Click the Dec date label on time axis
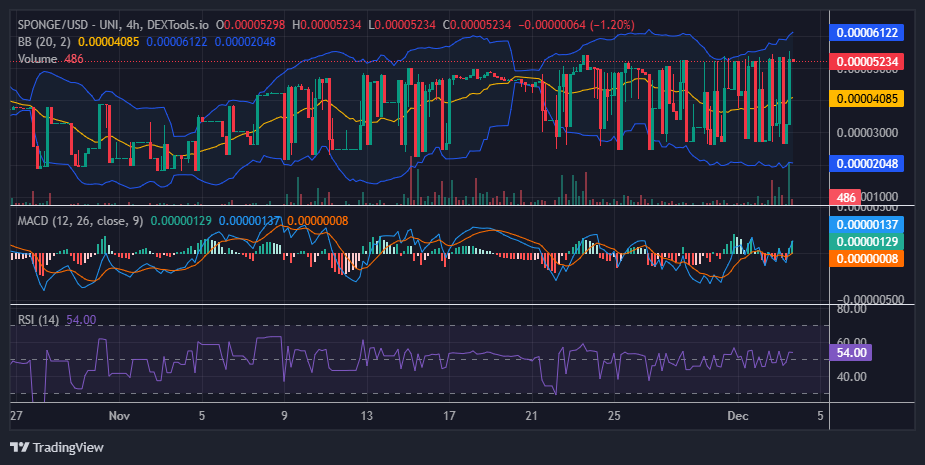The image size is (925, 465). [x=738, y=415]
